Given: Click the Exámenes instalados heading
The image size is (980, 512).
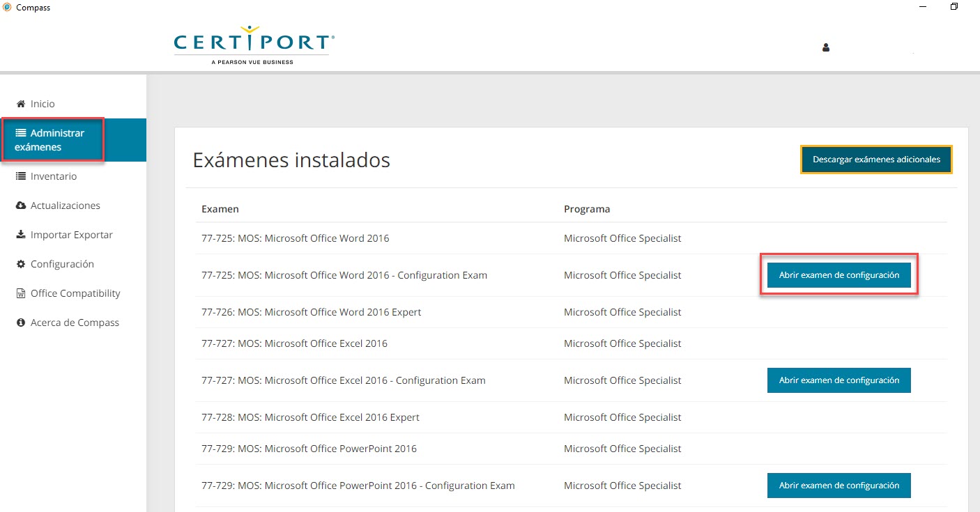Looking at the screenshot, I should pos(291,160).
